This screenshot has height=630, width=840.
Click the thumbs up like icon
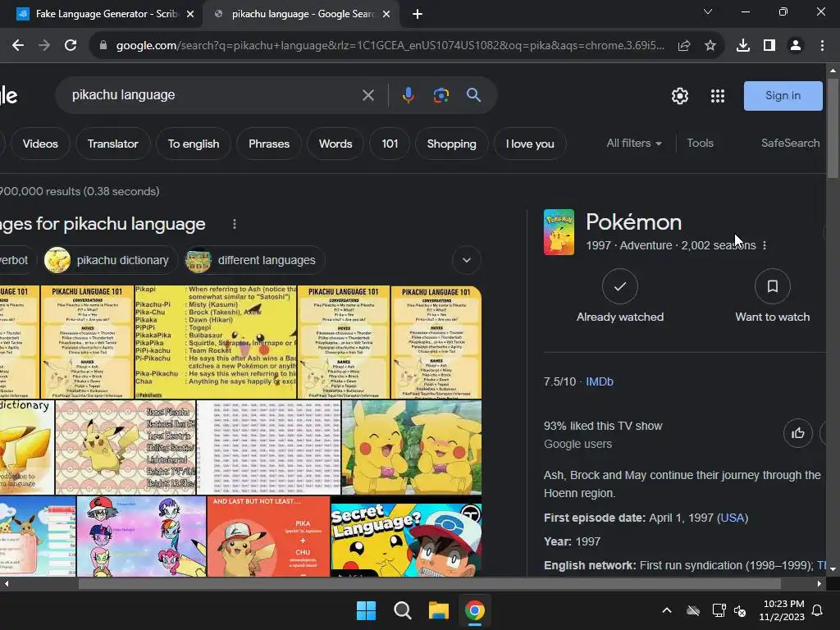797,433
